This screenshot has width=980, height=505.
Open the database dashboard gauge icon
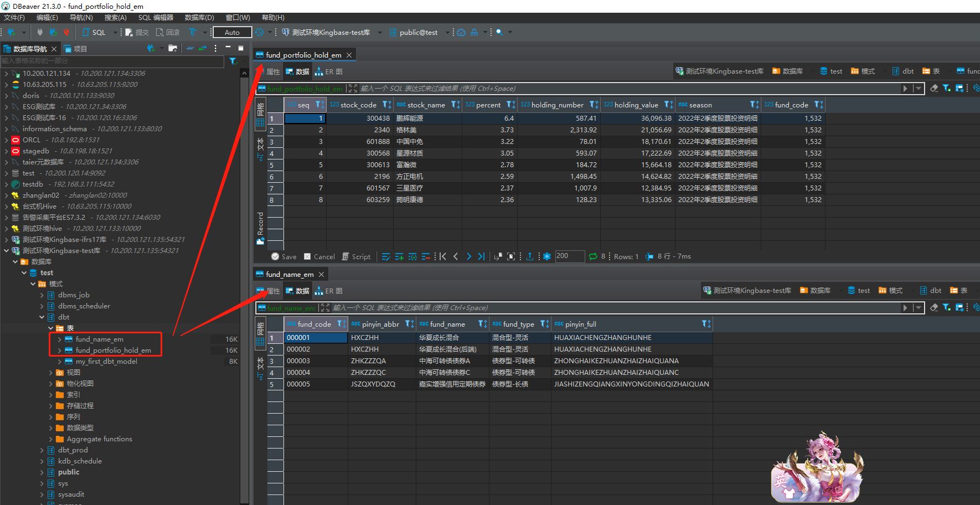pyautogui.click(x=461, y=32)
